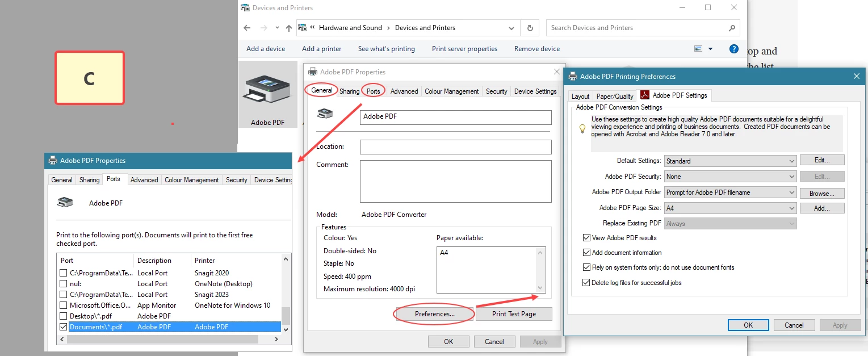Check the Desktop\*.pdf port checkbox
Screen dimensions: 868x356
64,316
